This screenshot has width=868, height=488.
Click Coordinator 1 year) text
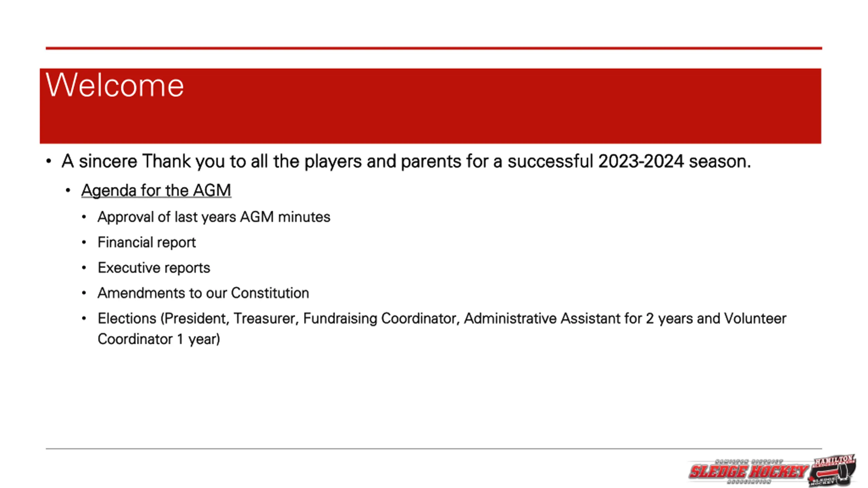coord(159,339)
